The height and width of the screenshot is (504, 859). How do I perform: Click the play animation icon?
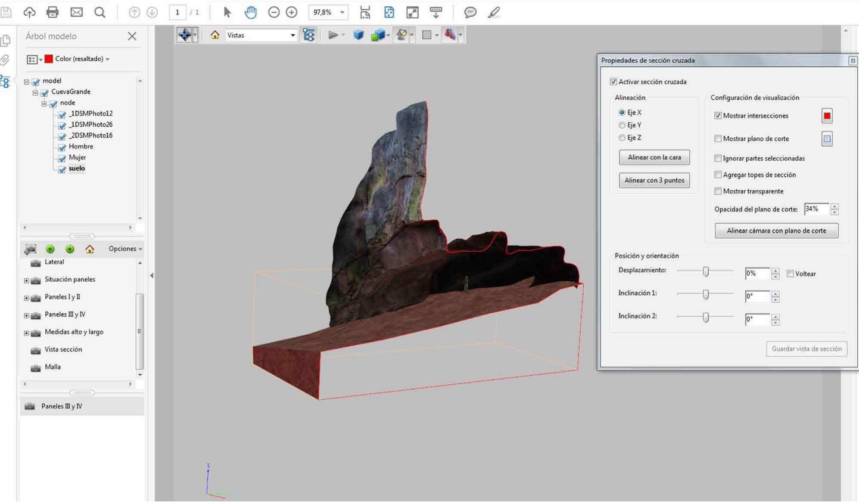click(x=333, y=35)
